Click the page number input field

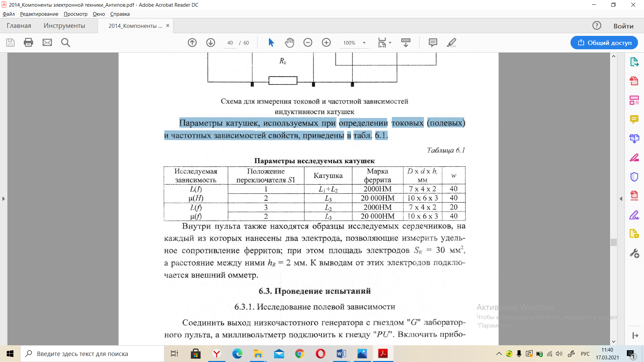coord(230,43)
